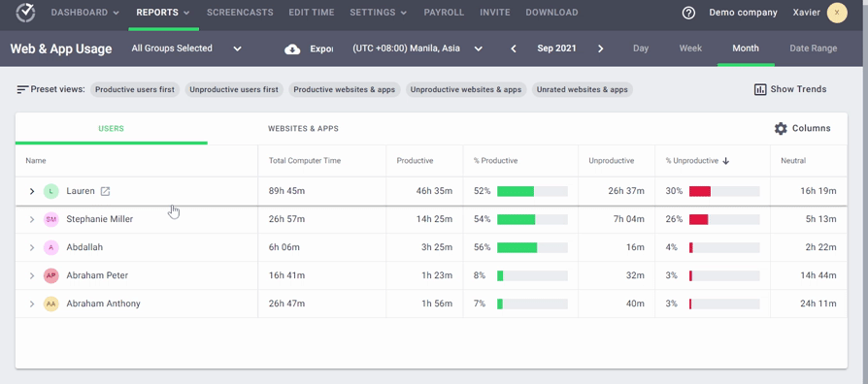Viewport: 868px width, 384px height.
Task: Click Xavier's user avatar
Action: [837, 13]
